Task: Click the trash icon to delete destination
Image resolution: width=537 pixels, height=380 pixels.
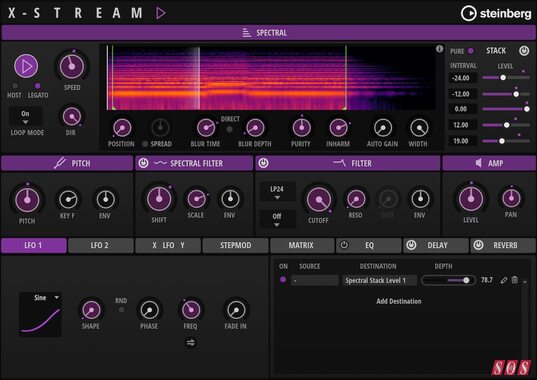Action: pos(514,280)
